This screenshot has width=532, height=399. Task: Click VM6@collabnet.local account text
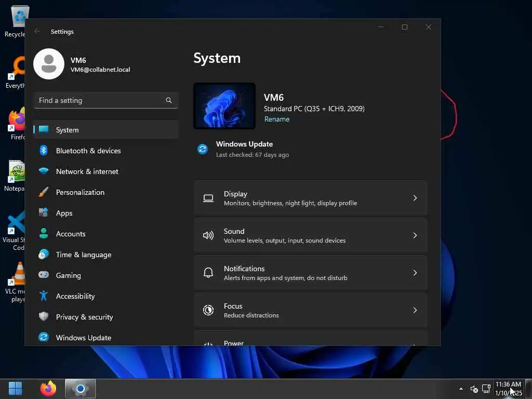pyautogui.click(x=100, y=70)
